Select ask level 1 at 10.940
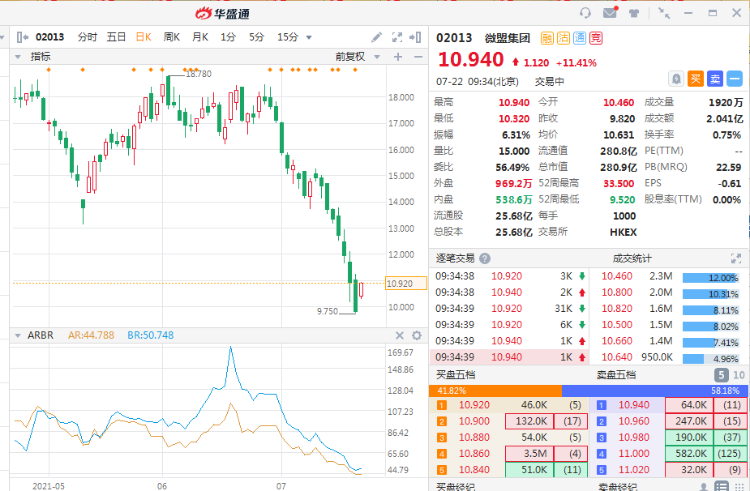The width and height of the screenshot is (750, 491). pos(669,405)
